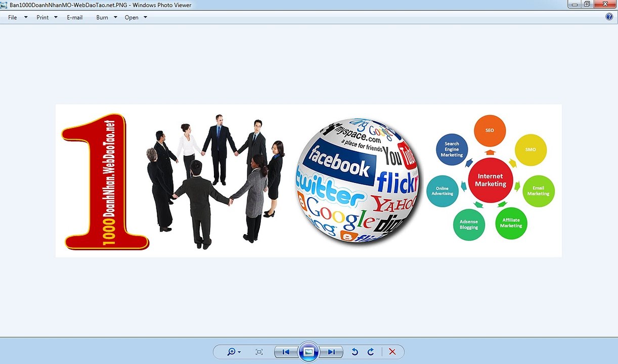The height and width of the screenshot is (364, 618).
Task: Open the Print menu
Action: pos(42,17)
